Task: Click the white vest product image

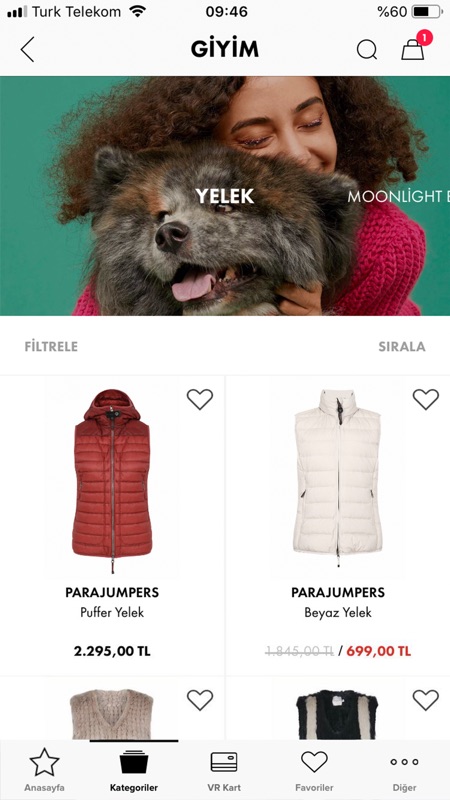Action: click(x=337, y=478)
